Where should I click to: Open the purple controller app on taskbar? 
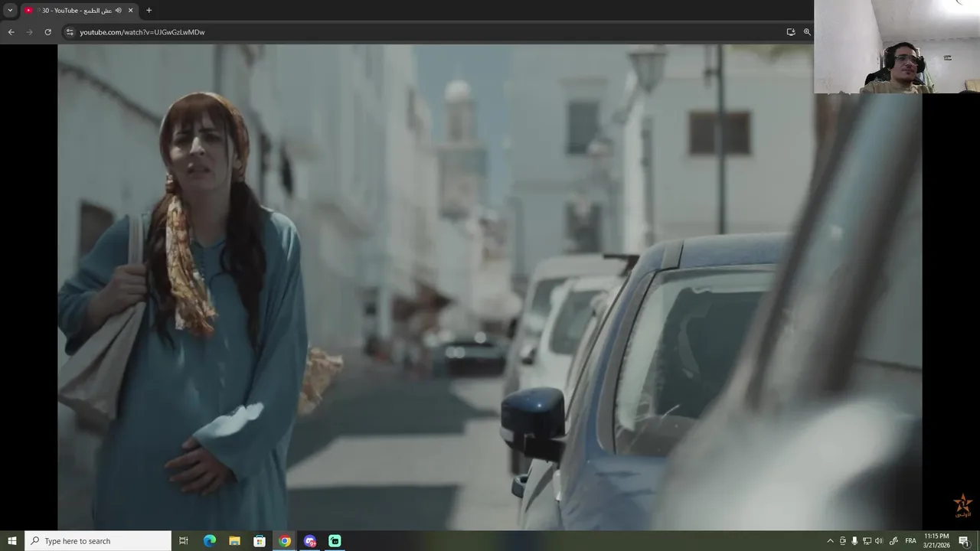point(310,541)
